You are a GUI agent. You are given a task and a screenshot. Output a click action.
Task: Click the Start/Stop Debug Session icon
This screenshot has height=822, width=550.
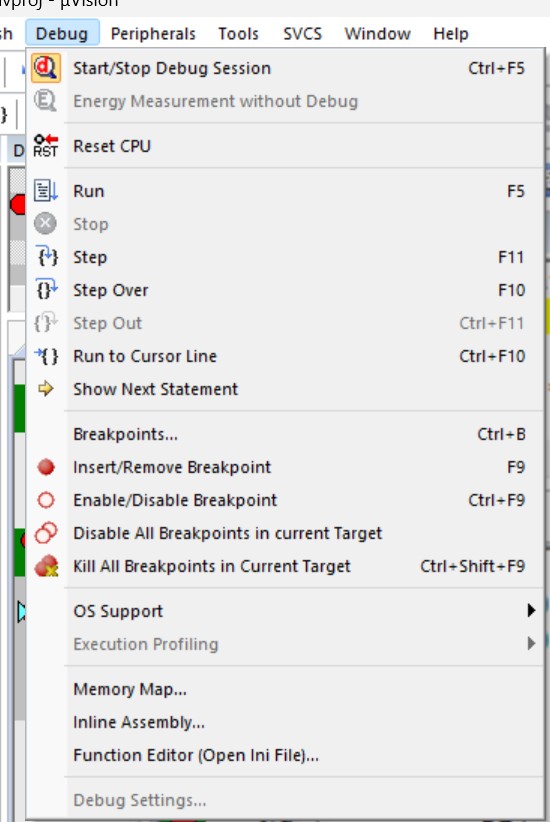point(46,68)
